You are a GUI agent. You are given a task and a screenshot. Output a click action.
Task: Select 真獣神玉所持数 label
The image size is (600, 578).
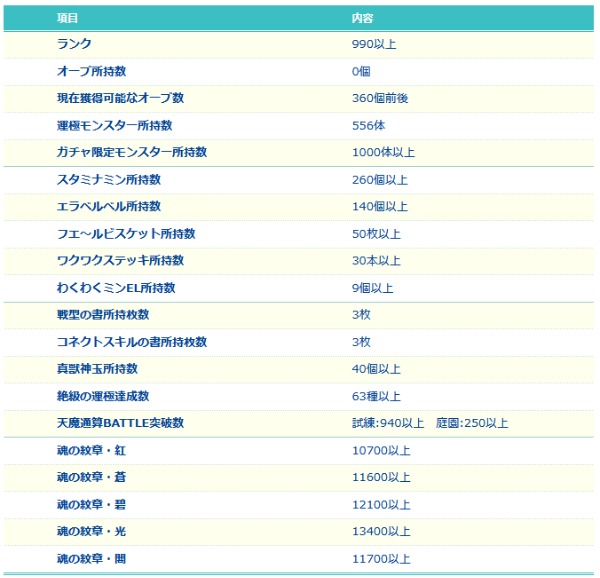(x=97, y=368)
